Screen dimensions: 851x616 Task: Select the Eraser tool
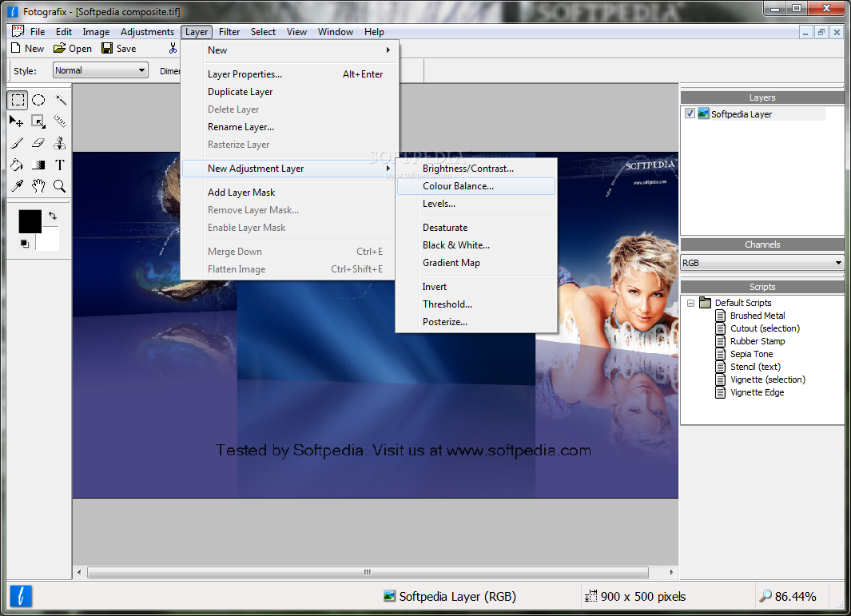pos(38,143)
